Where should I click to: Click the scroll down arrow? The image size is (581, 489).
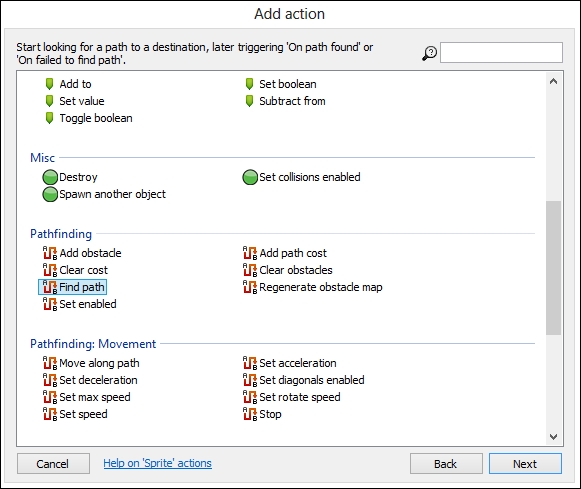[554, 437]
